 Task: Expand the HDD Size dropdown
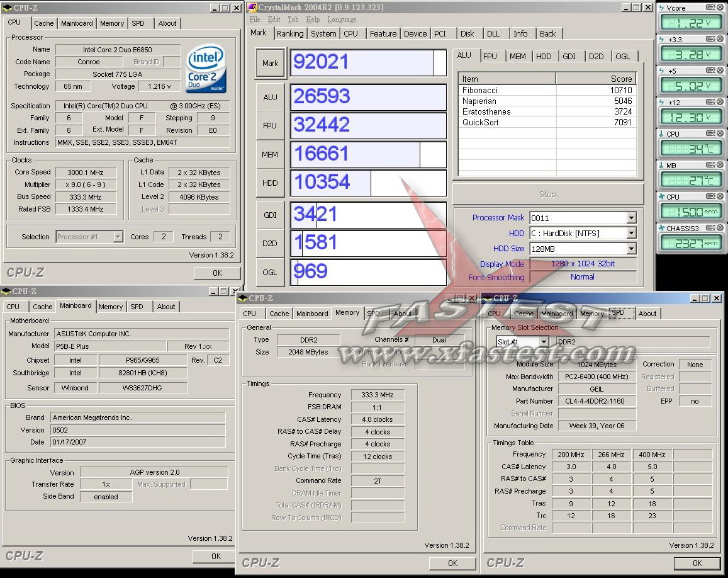pyautogui.click(x=631, y=249)
